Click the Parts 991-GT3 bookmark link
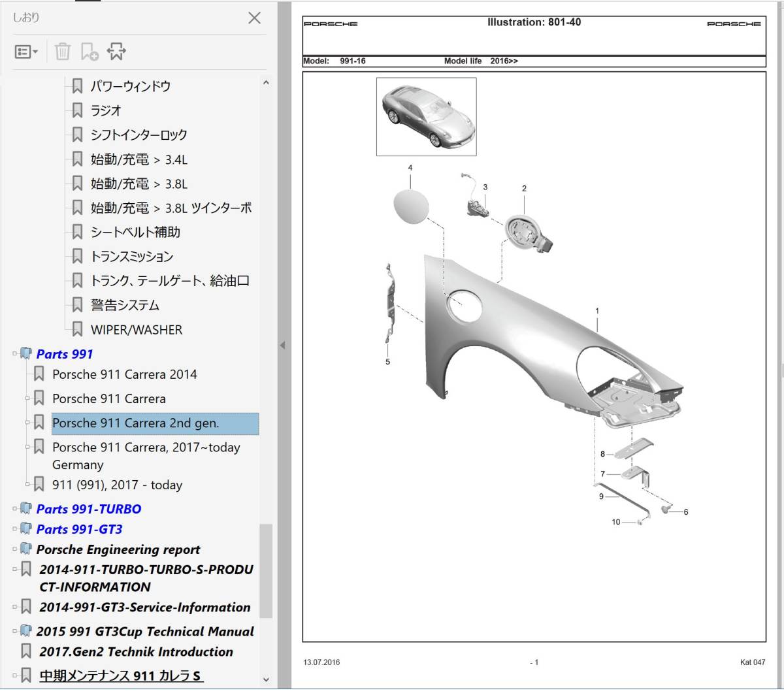The height and width of the screenshot is (697, 784). 79,529
